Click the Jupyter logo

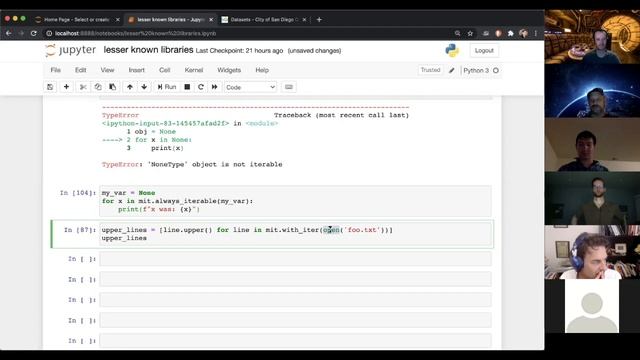coord(71,50)
